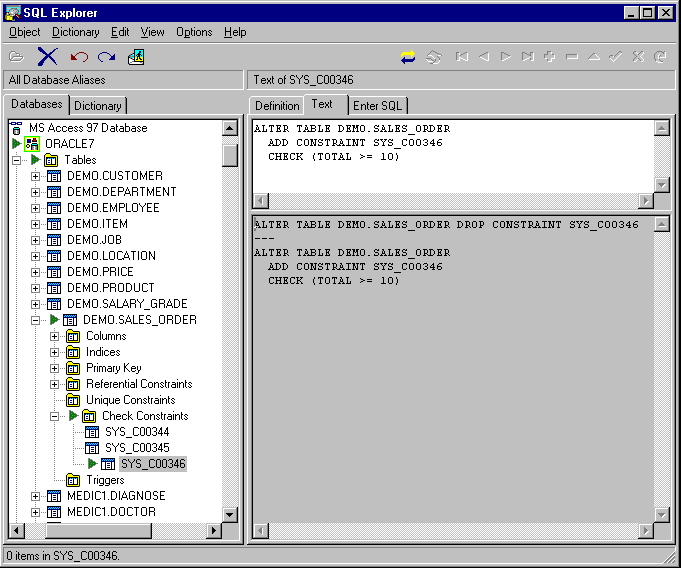Click the blue redo arrow icon

click(106, 57)
